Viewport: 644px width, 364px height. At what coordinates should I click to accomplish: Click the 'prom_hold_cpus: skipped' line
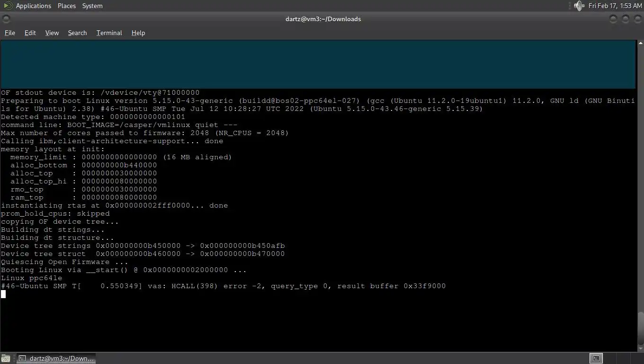pyautogui.click(x=55, y=214)
